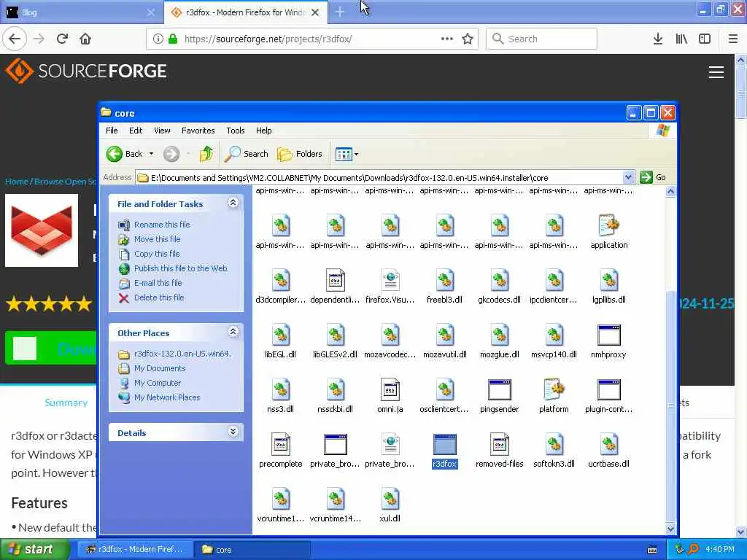Select the xul.dll file icon

(390, 499)
